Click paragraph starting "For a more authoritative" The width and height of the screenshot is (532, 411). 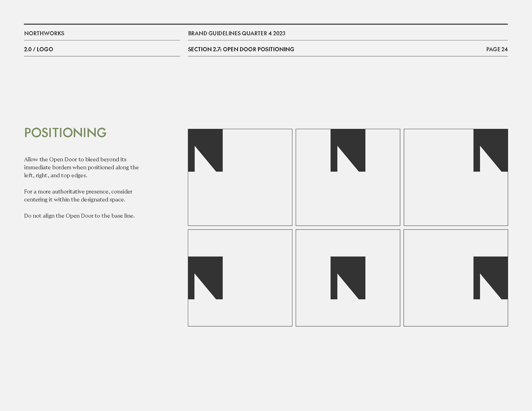(x=78, y=196)
